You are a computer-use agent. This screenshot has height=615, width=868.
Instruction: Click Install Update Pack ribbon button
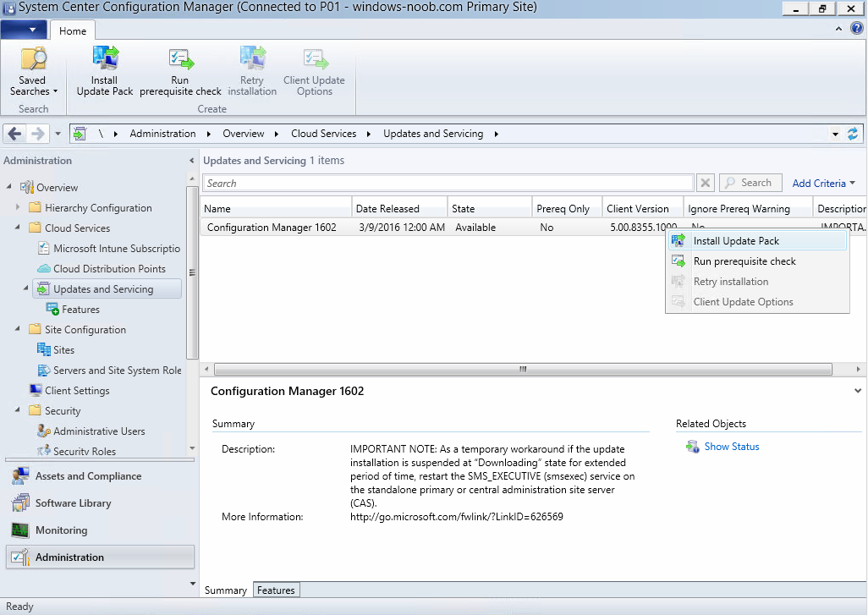pos(105,72)
